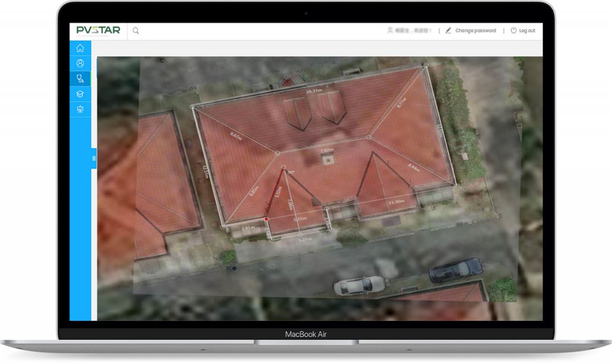This screenshot has width=612, height=364.
Task: Collapse the sidebar using the handle
Action: [94, 158]
